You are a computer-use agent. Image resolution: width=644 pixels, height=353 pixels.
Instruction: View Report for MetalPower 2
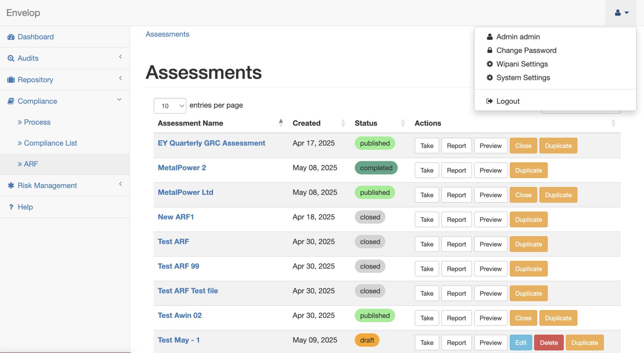coord(456,170)
